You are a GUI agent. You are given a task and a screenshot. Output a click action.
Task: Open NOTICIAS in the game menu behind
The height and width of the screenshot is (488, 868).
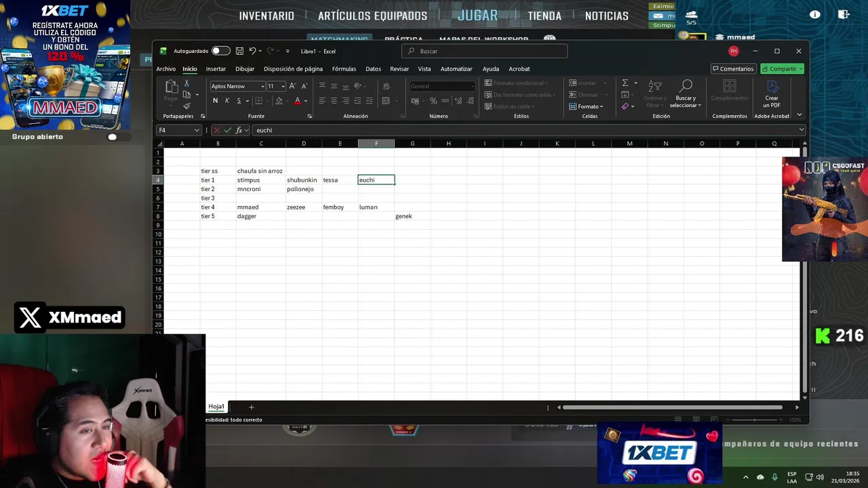tap(607, 16)
